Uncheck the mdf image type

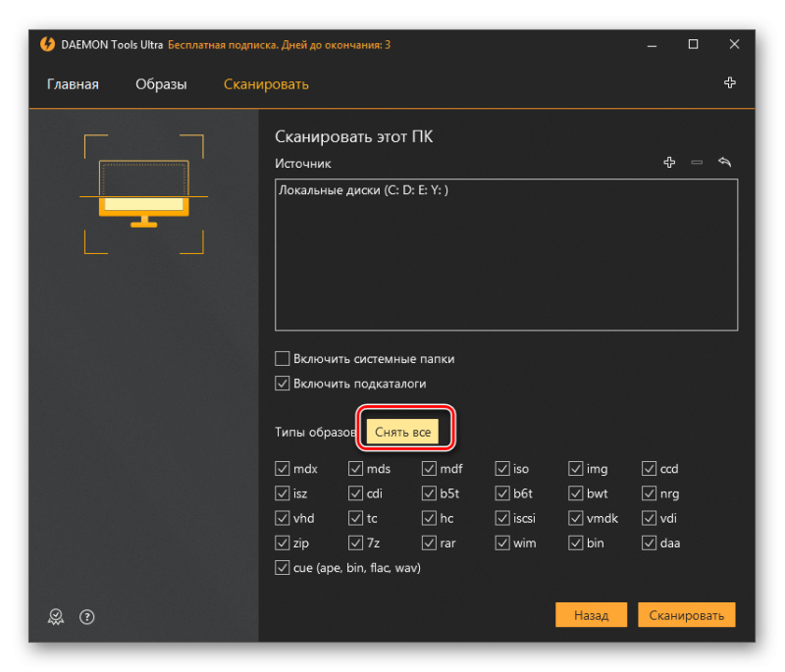tap(429, 469)
